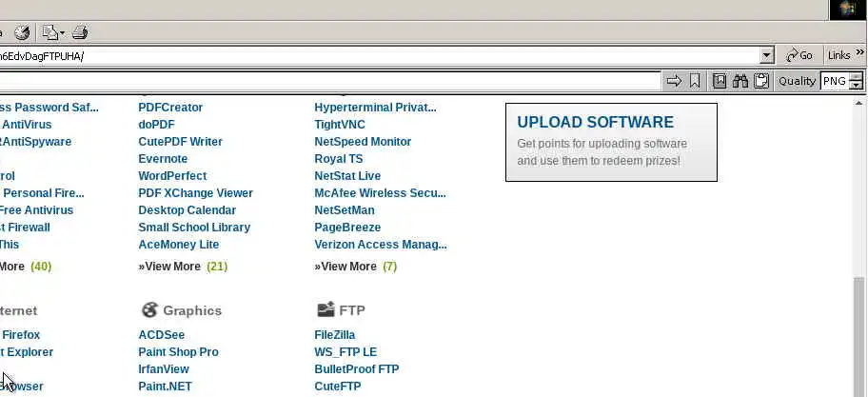Image resolution: width=868 pixels, height=397 pixels.
Task: Click the Go button beside address bar
Action: coord(799,55)
